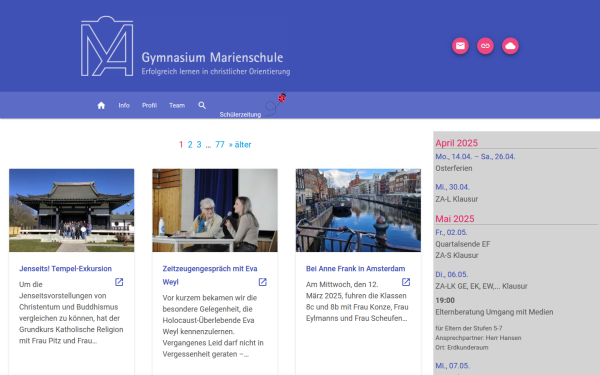This screenshot has height=375, width=600.
Task: Click the "Gymnasium Marienschule" title text
Action: point(212,57)
